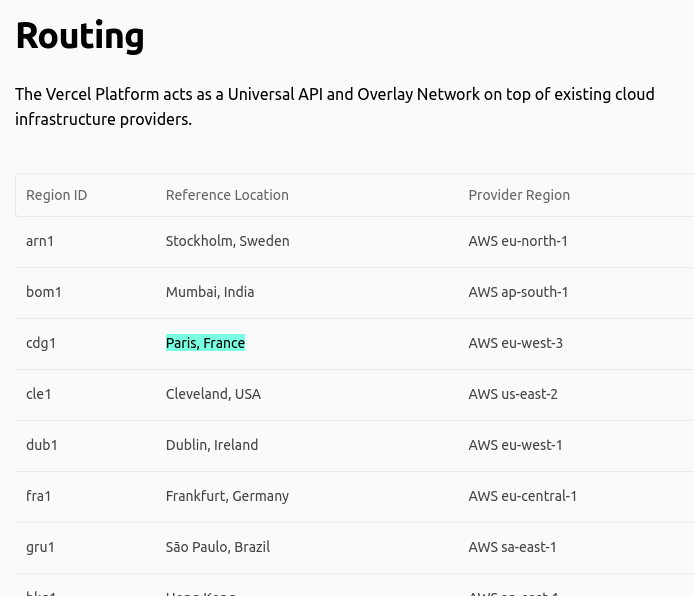The width and height of the screenshot is (694, 596).
Task: Click the Provider Region column header
Action: pos(519,195)
